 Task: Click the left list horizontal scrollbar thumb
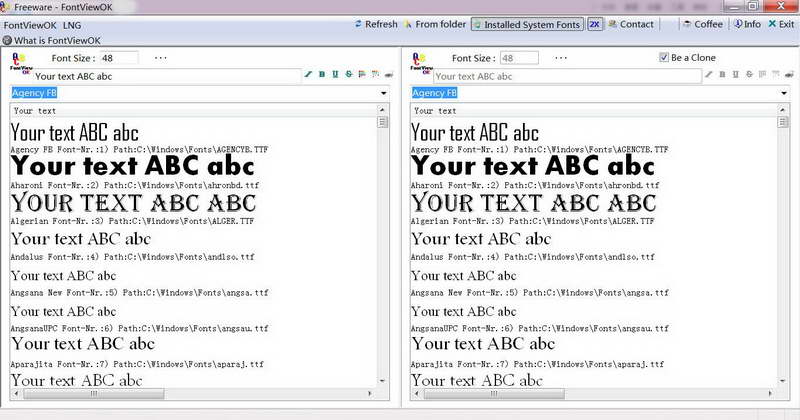tap(94, 393)
